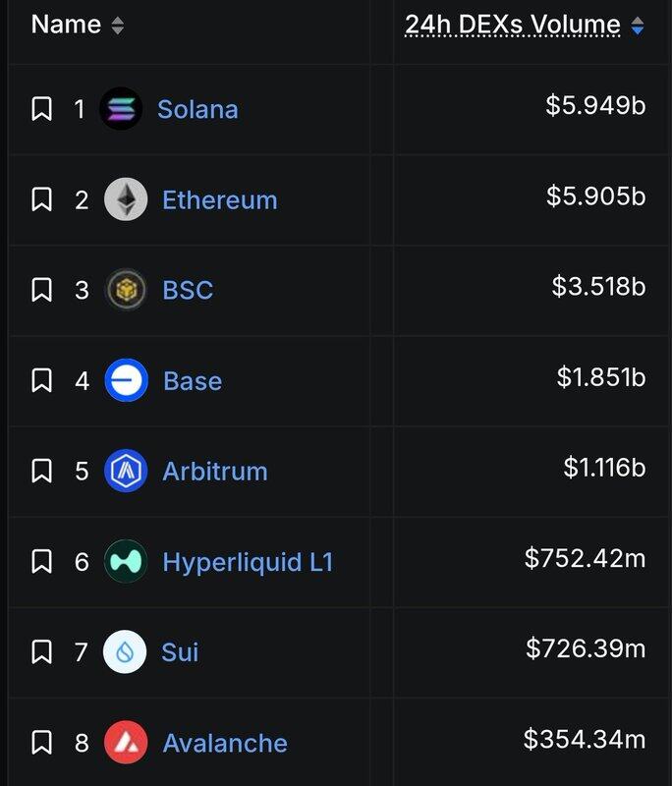Image resolution: width=672 pixels, height=786 pixels.
Task: Click the 24h DEXs Volume header
Action: pyautogui.click(x=512, y=26)
